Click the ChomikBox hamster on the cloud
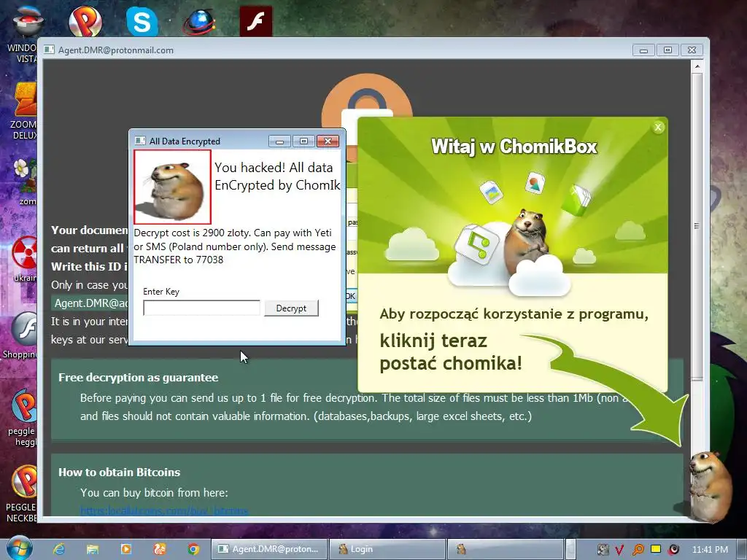The height and width of the screenshot is (560, 747). 527,241
